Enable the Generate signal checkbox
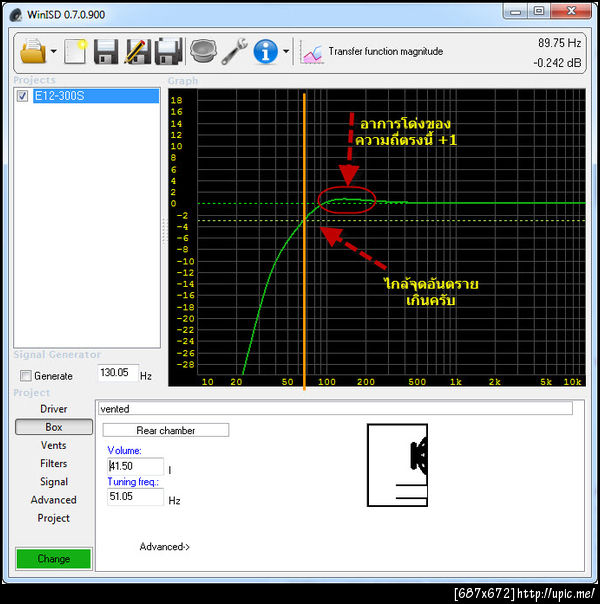Viewport: 600px width, 604px height. click(x=25, y=376)
